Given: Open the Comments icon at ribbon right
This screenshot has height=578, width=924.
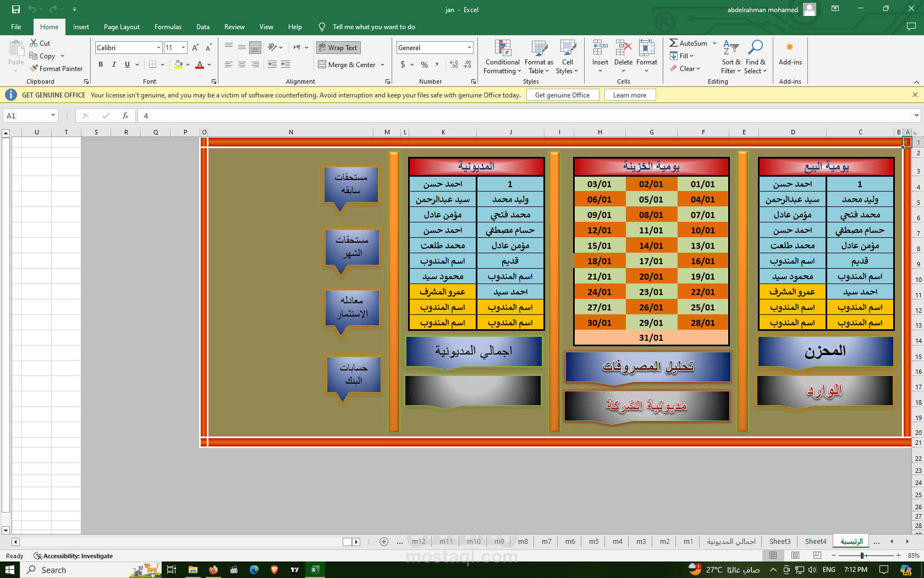Looking at the screenshot, I should click(x=911, y=26).
